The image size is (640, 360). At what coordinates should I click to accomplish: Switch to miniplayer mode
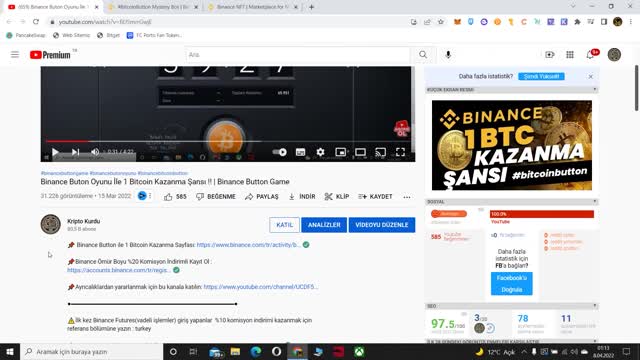point(340,152)
